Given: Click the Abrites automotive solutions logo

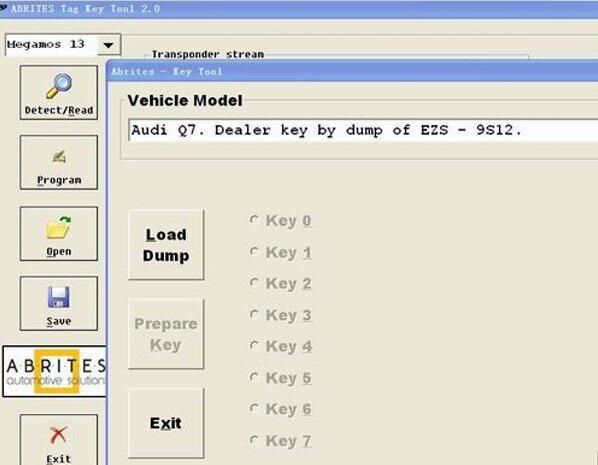Looking at the screenshot, I should [x=54, y=372].
